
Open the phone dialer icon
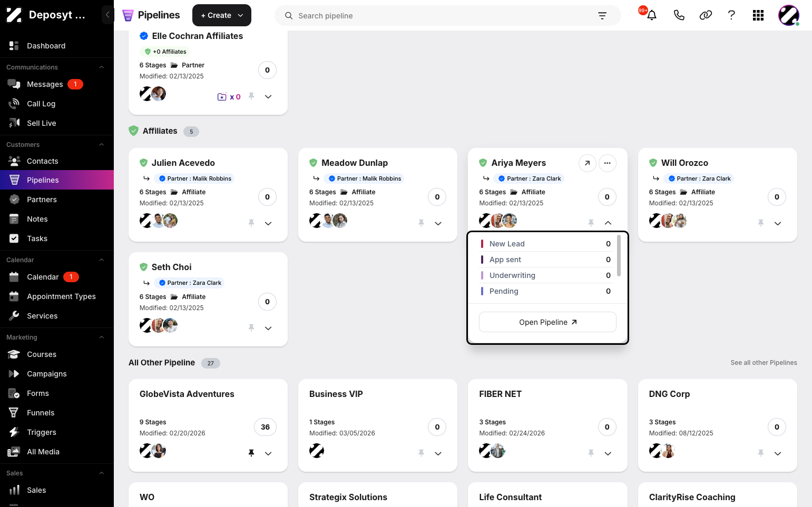coord(679,15)
